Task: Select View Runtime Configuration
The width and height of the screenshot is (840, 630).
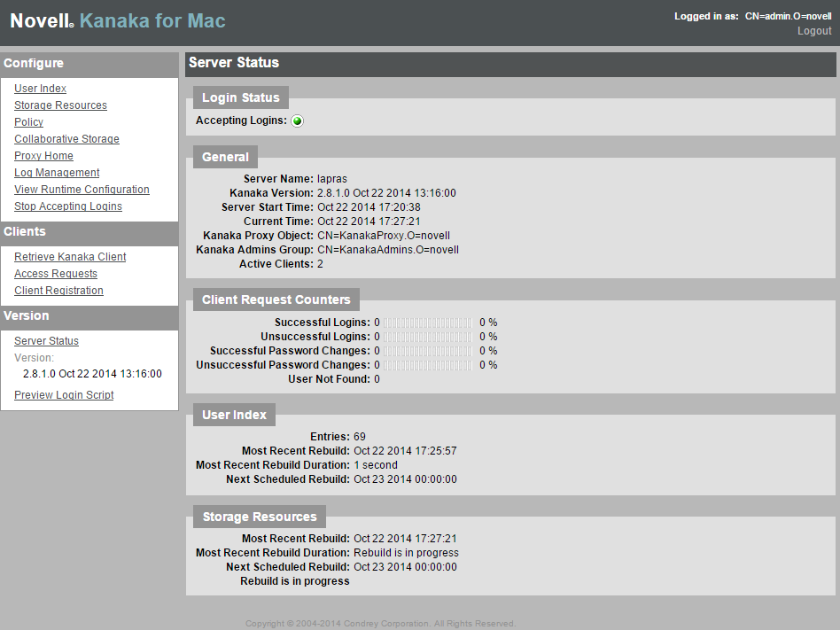Action: click(82, 189)
